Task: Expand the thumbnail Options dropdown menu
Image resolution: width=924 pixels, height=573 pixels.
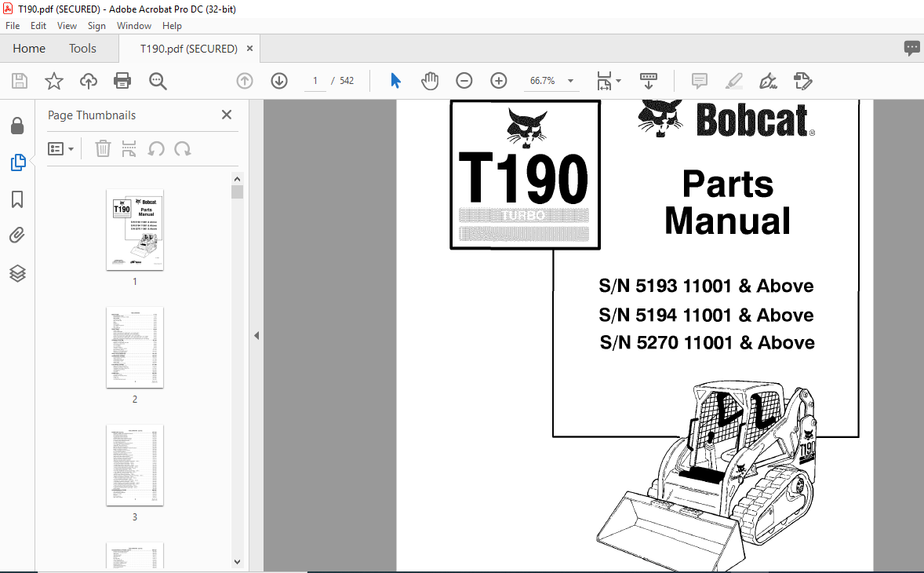Action: [61, 148]
